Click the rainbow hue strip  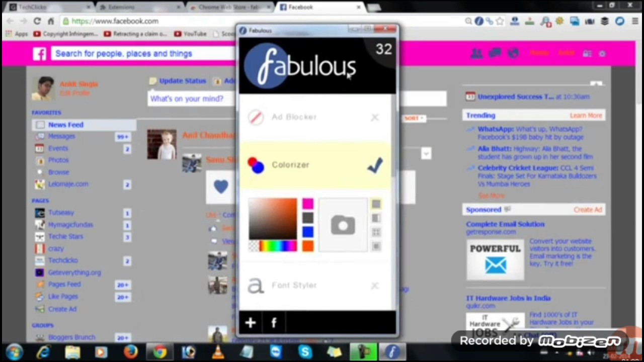click(278, 246)
